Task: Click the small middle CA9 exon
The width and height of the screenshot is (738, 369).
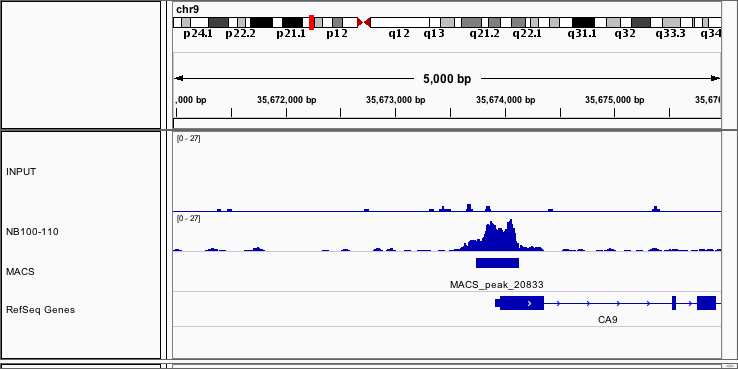Action: (x=674, y=303)
